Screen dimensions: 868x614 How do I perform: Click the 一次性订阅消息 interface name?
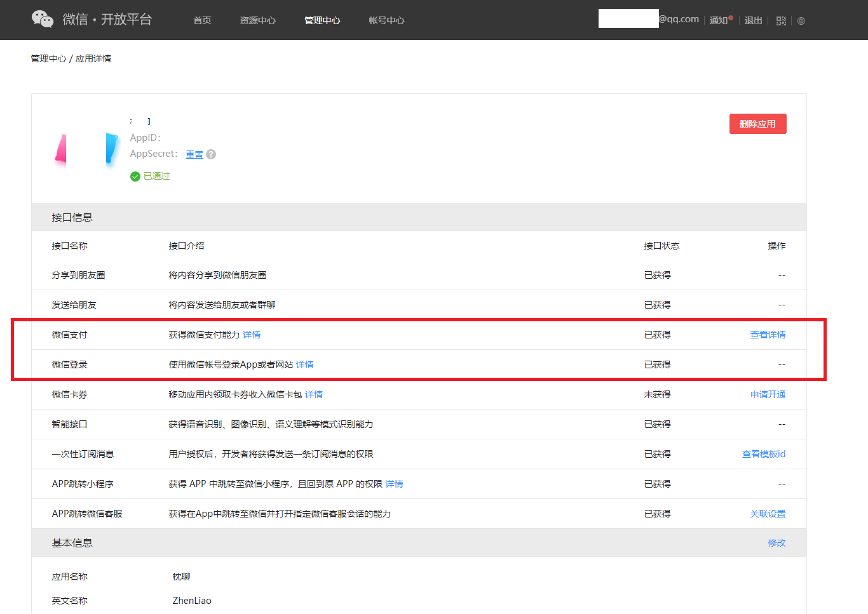[83, 454]
